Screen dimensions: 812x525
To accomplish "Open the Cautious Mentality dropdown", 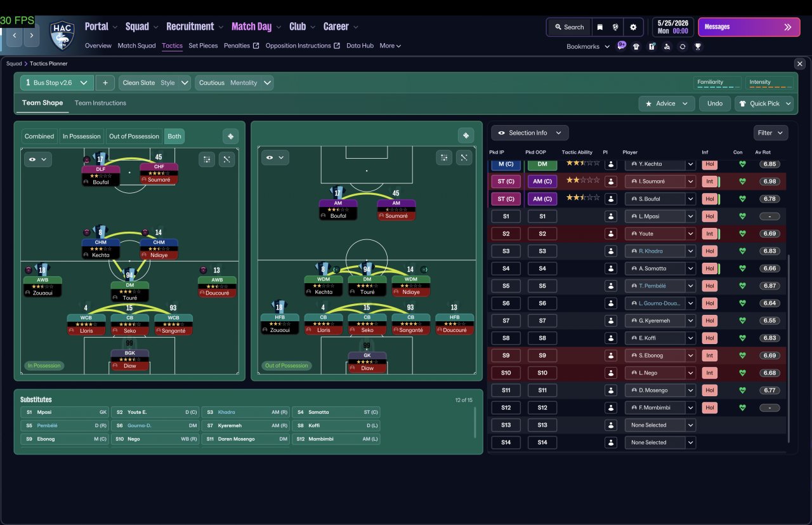I will (234, 83).
